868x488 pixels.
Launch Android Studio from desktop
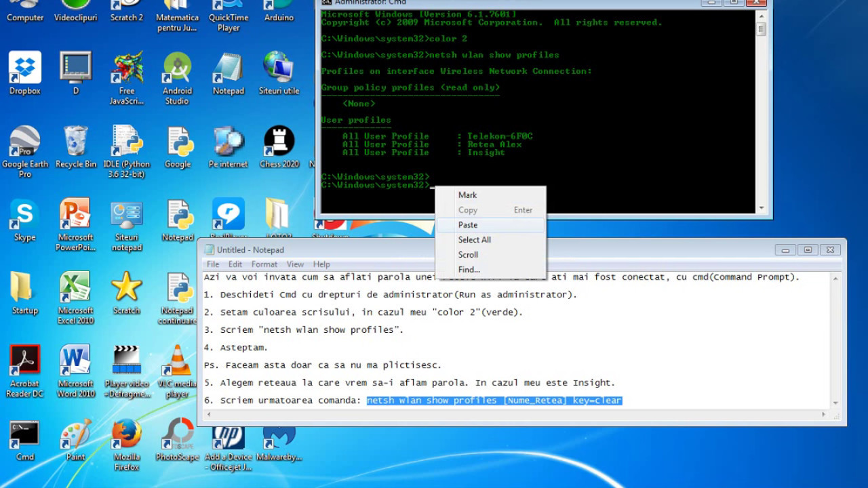177,78
